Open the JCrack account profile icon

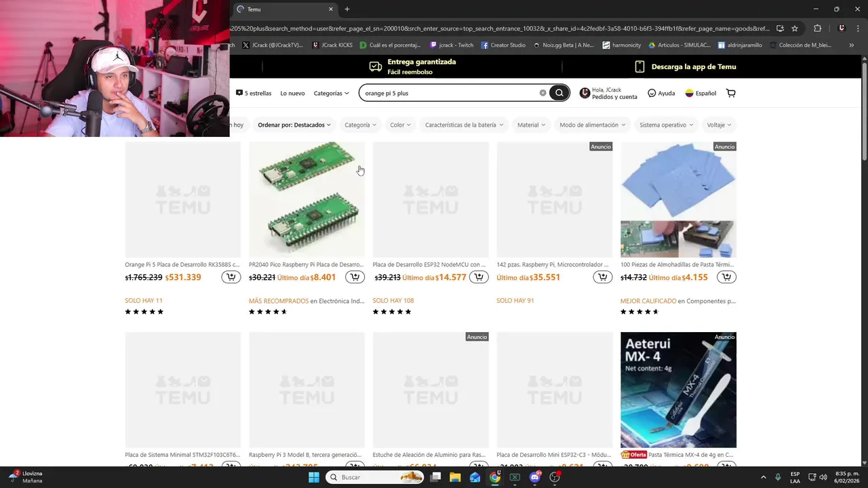(x=585, y=93)
